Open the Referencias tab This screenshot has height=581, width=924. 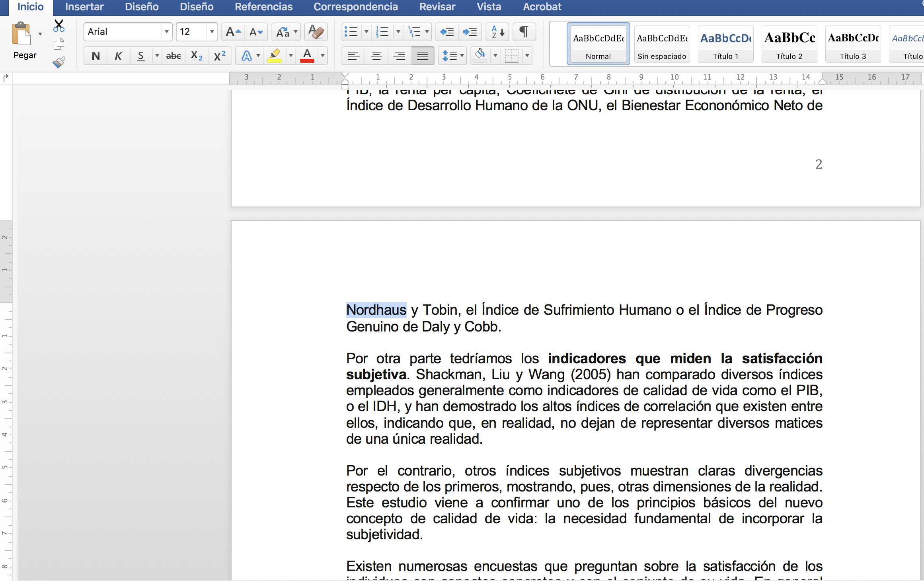[263, 7]
